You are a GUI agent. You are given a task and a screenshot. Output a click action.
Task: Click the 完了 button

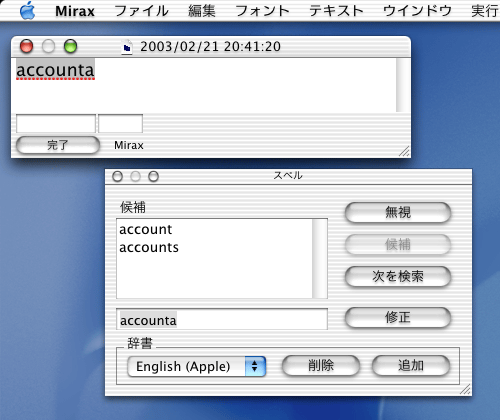click(x=58, y=145)
